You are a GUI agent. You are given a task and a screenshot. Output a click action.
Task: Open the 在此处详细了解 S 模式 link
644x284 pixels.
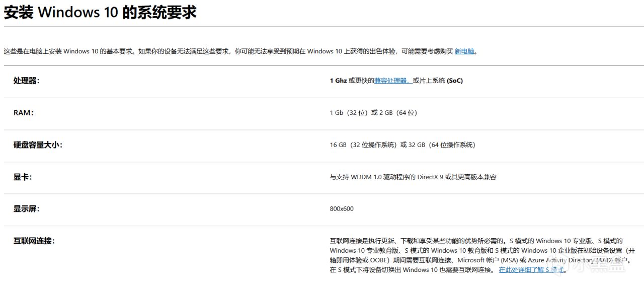point(531,270)
